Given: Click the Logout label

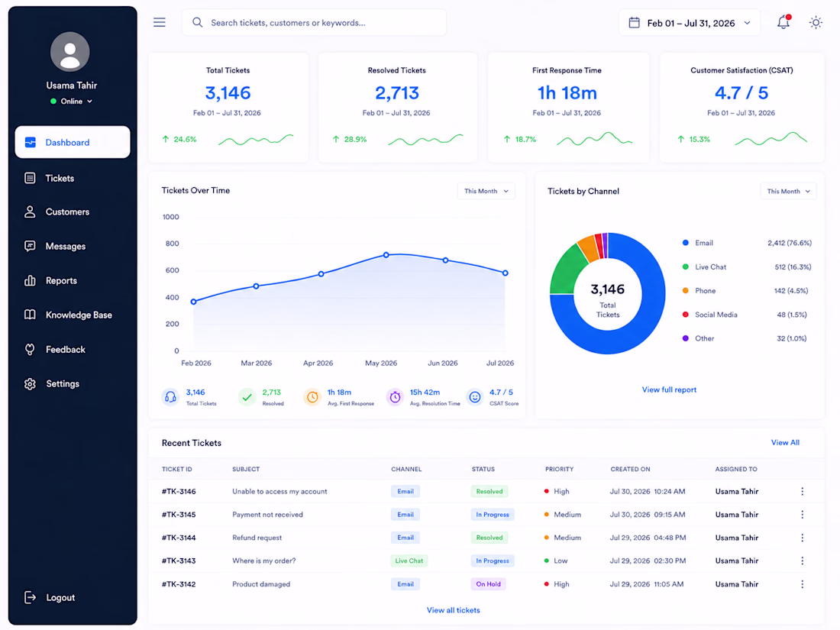Looking at the screenshot, I should pos(60,597).
